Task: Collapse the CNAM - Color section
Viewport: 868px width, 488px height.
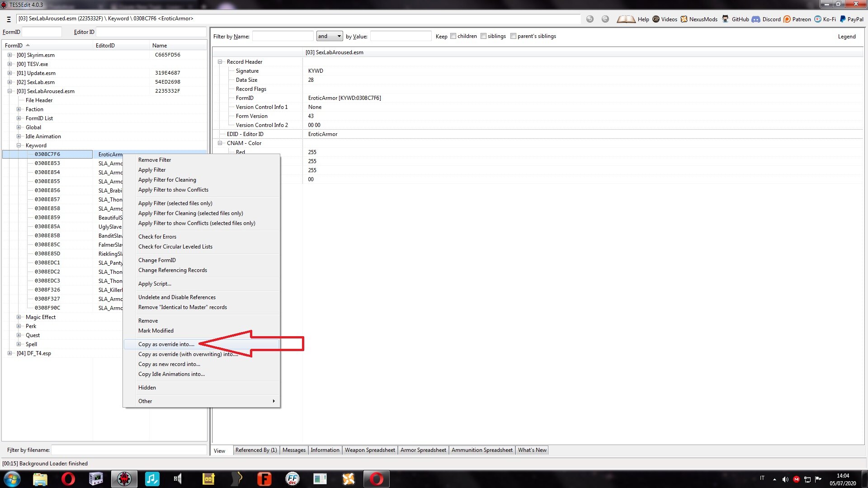Action: [220, 143]
